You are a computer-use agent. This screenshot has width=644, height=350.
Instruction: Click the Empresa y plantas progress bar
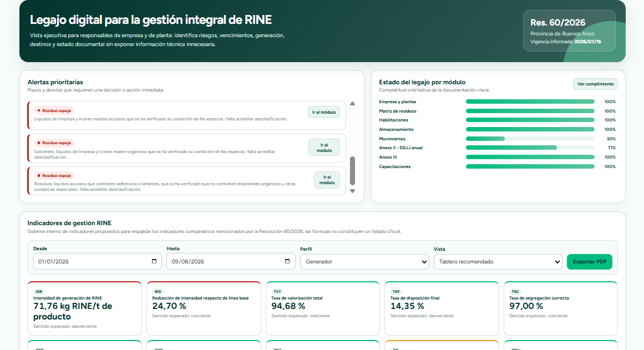click(530, 102)
